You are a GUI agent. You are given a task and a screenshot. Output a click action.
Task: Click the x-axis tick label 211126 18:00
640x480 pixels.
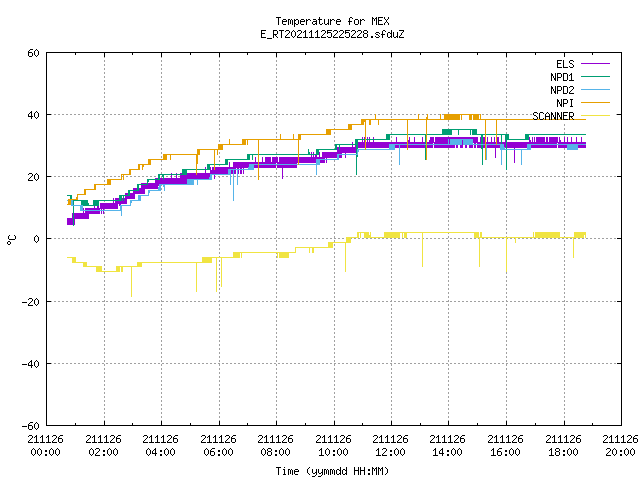click(x=564, y=446)
